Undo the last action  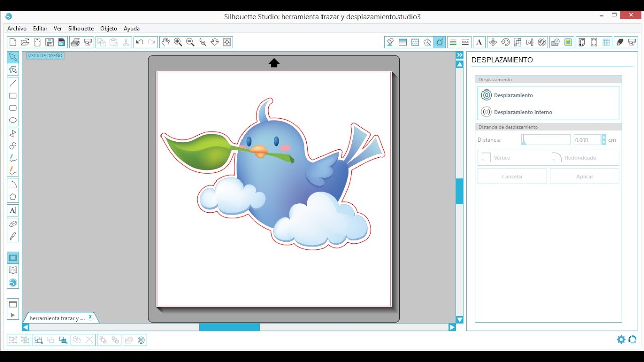[x=139, y=42]
